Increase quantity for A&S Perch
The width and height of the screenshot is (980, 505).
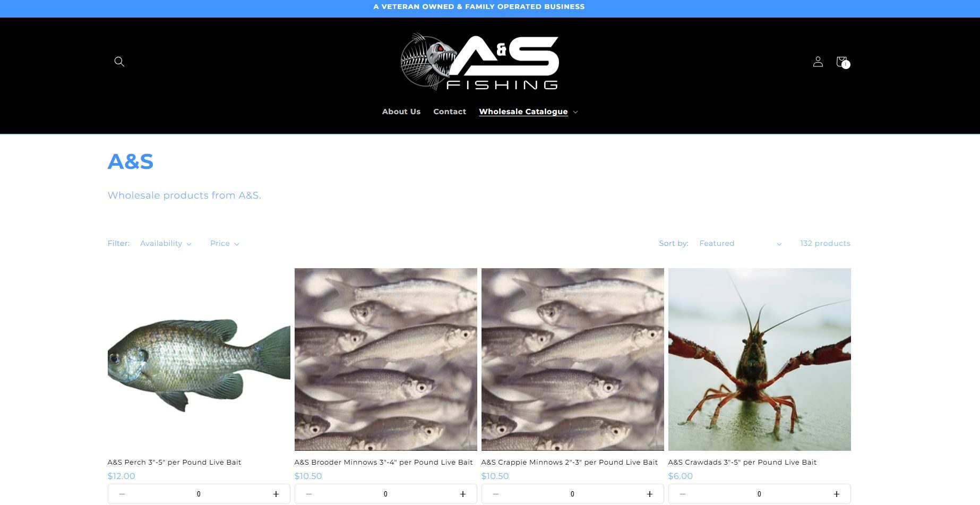[x=276, y=494]
